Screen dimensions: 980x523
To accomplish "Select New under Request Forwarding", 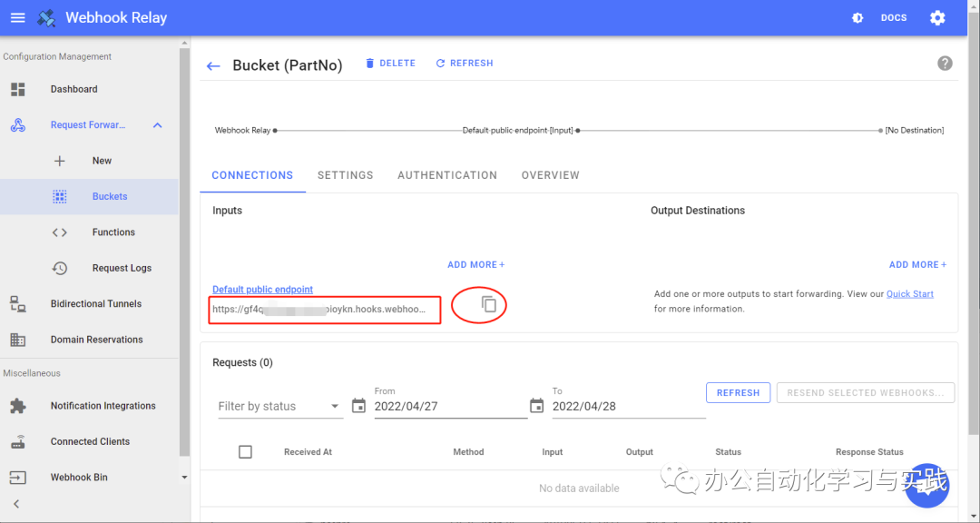I will tap(102, 161).
